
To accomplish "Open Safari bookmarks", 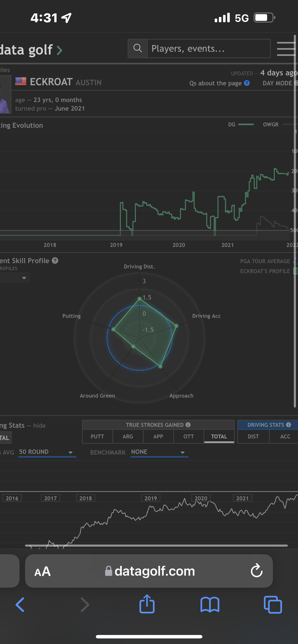I will coord(210,605).
